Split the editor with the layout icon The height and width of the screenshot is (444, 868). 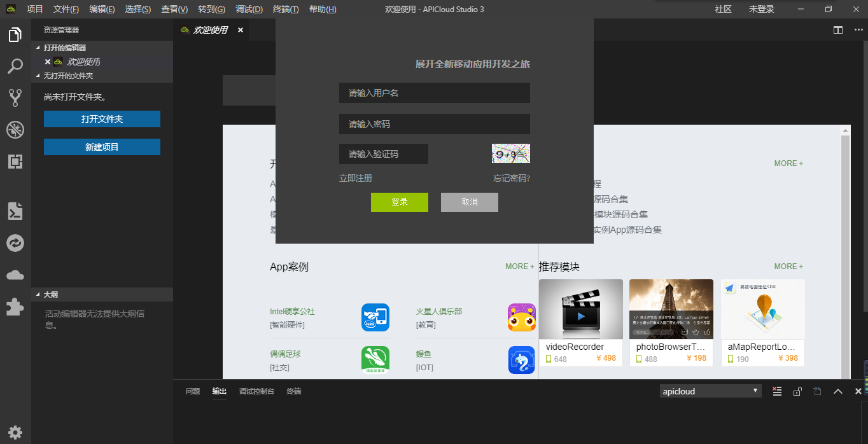pos(838,30)
